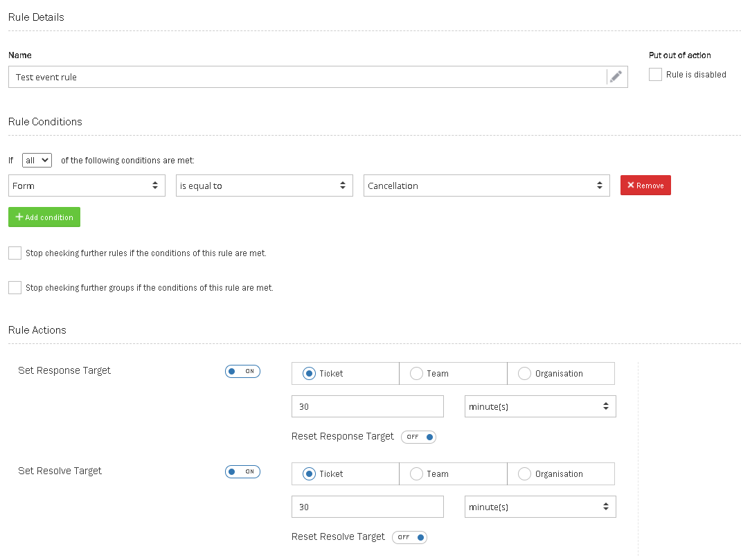741x560 pixels.
Task: Check Stop checking further rules option
Action: click(x=15, y=253)
